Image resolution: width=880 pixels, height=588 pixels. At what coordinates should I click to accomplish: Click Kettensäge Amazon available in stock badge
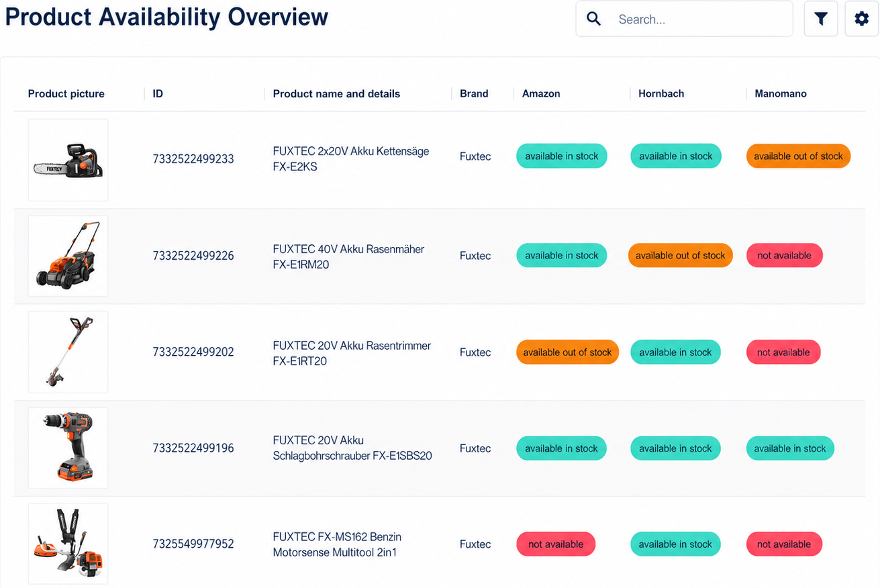pos(562,156)
